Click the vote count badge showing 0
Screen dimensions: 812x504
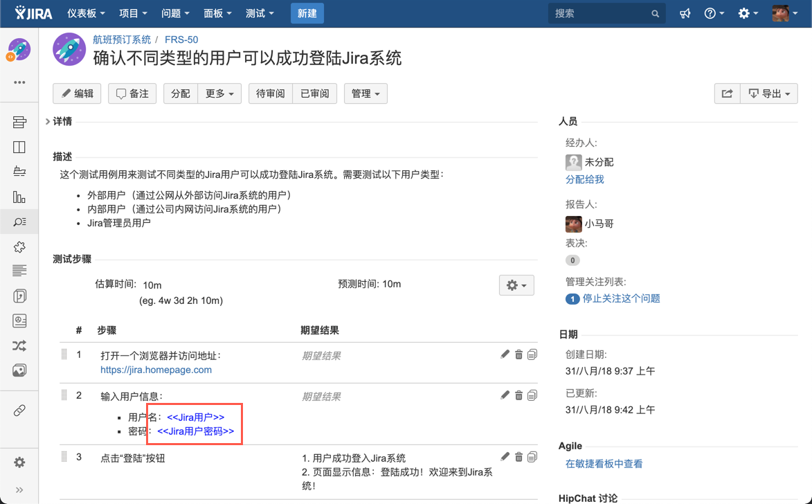(x=572, y=260)
